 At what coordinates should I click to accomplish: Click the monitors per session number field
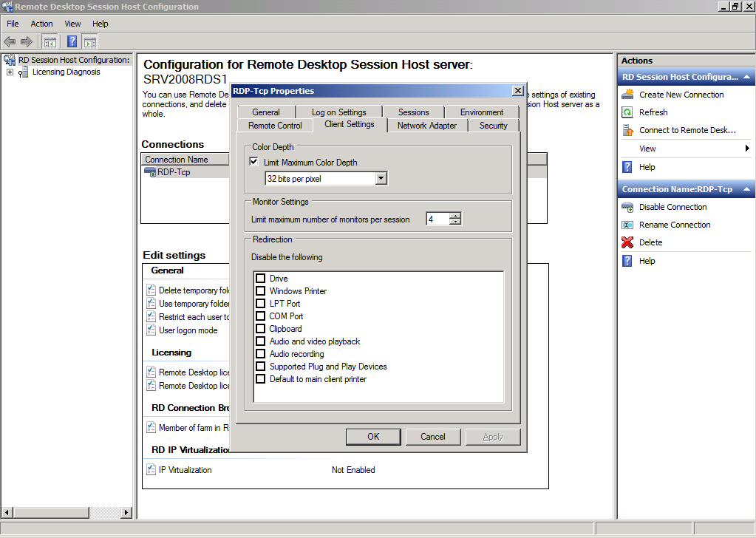point(437,219)
